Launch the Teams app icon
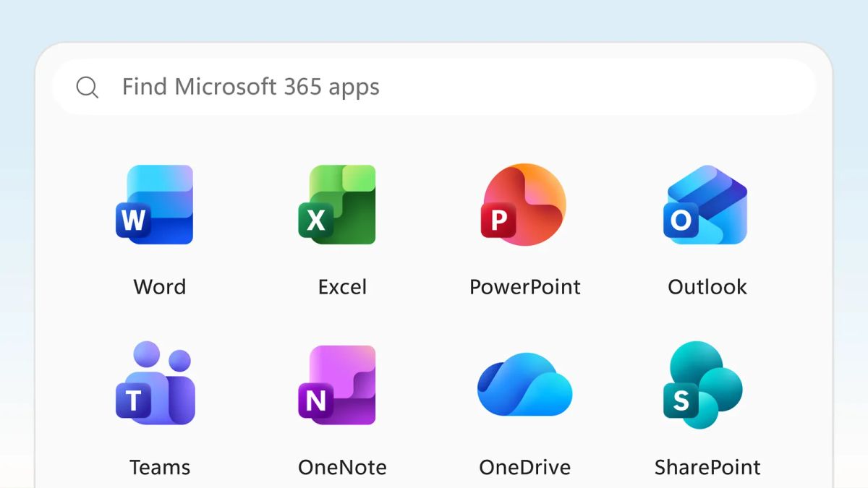 tap(155, 383)
